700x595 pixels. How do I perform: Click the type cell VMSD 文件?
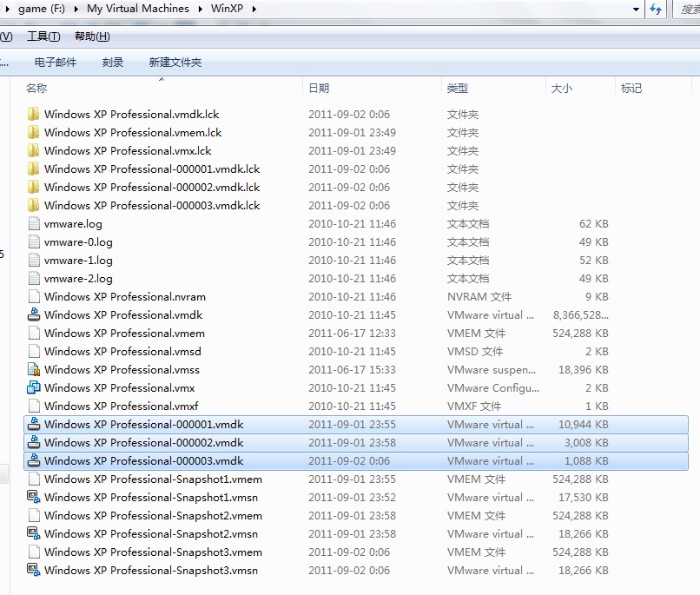[x=474, y=351]
